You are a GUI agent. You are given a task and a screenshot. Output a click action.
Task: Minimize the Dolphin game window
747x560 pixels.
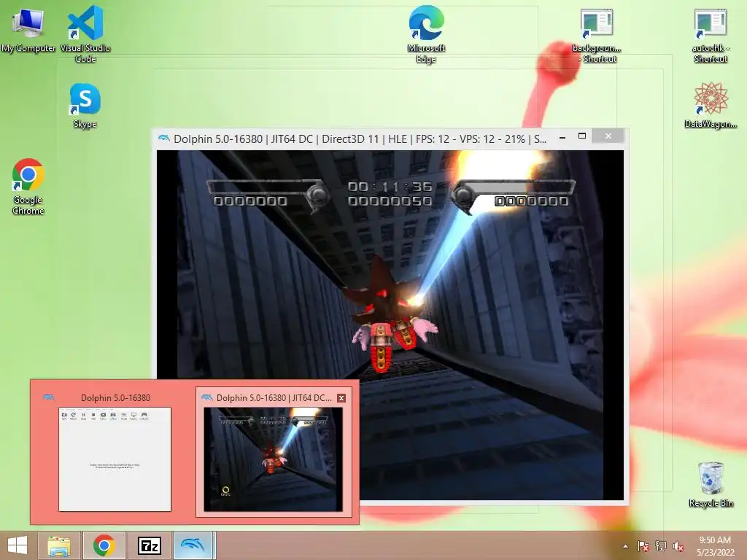562,138
